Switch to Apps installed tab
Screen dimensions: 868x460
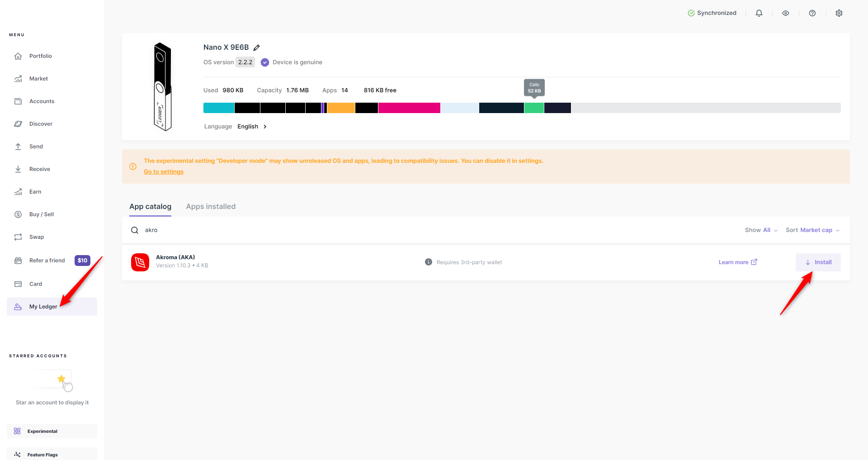(211, 207)
